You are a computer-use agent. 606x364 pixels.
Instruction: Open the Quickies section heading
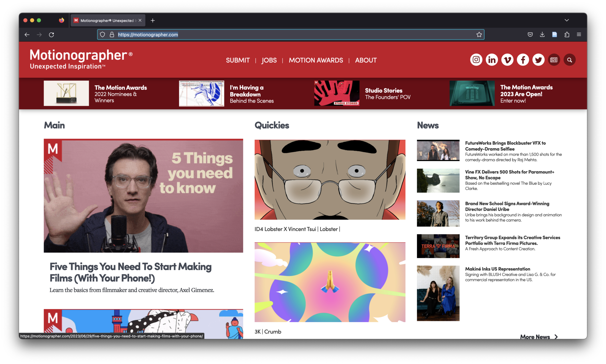272,125
